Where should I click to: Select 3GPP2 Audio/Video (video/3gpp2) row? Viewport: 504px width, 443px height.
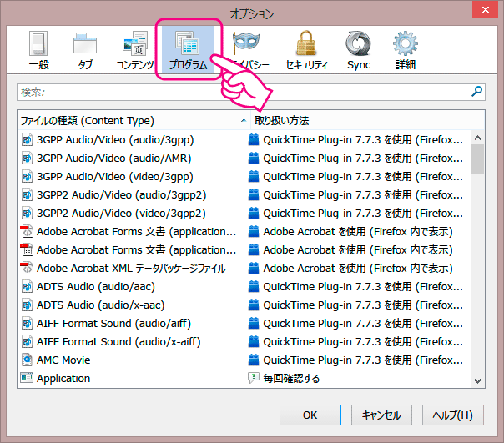point(244,213)
